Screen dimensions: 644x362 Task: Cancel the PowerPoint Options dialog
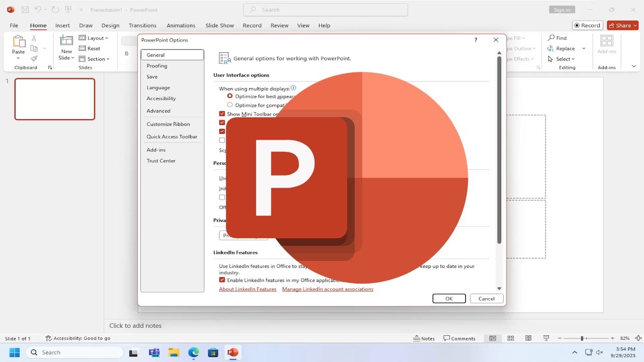click(x=487, y=299)
